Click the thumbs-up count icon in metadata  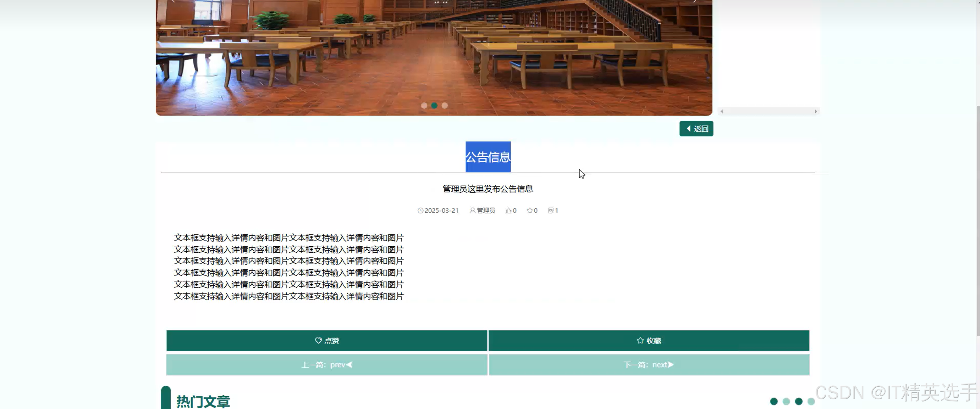pyautogui.click(x=509, y=210)
